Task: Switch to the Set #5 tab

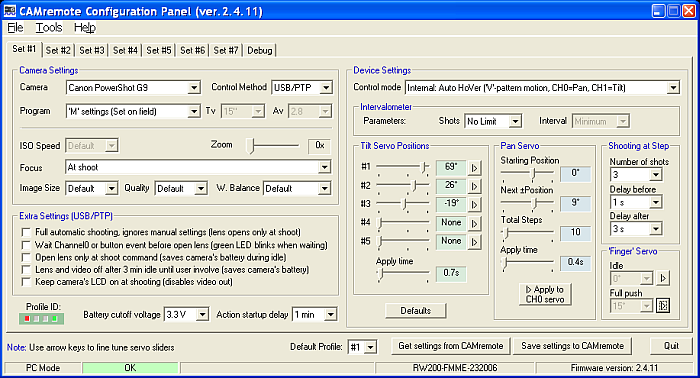Action: point(158,50)
